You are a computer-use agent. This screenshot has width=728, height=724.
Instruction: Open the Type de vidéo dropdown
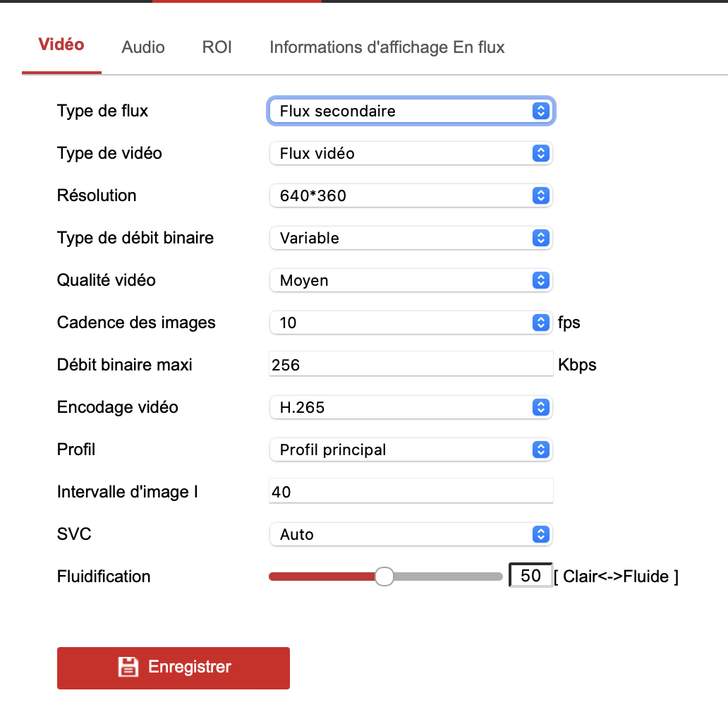411,153
